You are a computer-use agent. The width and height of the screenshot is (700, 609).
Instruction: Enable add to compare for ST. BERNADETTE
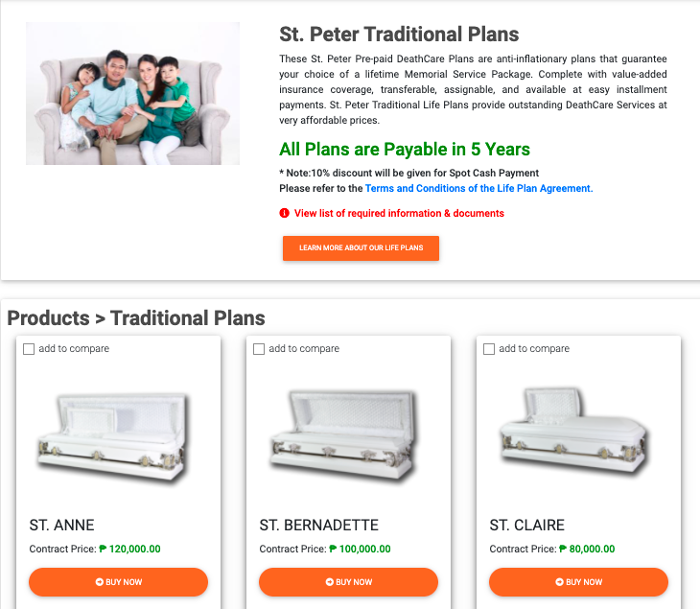[259, 349]
